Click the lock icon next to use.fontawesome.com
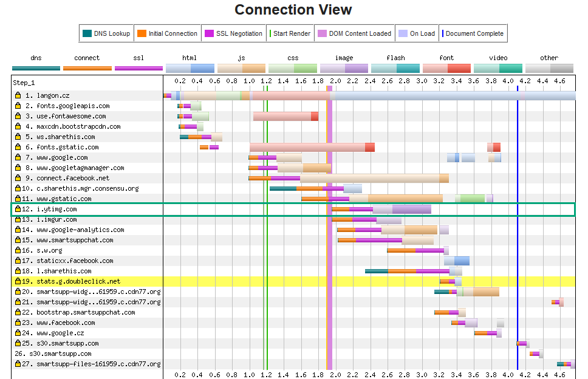The width and height of the screenshot is (588, 379). click(x=18, y=116)
